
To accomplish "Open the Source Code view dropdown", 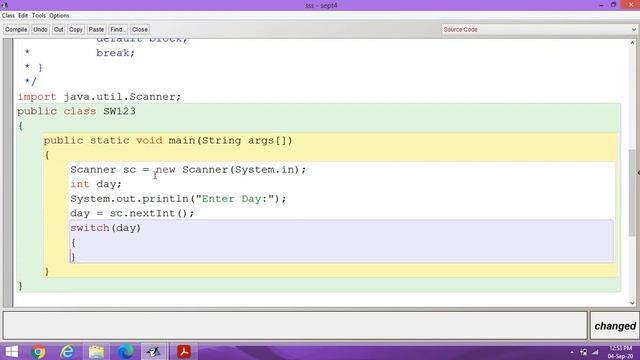I will [539, 29].
